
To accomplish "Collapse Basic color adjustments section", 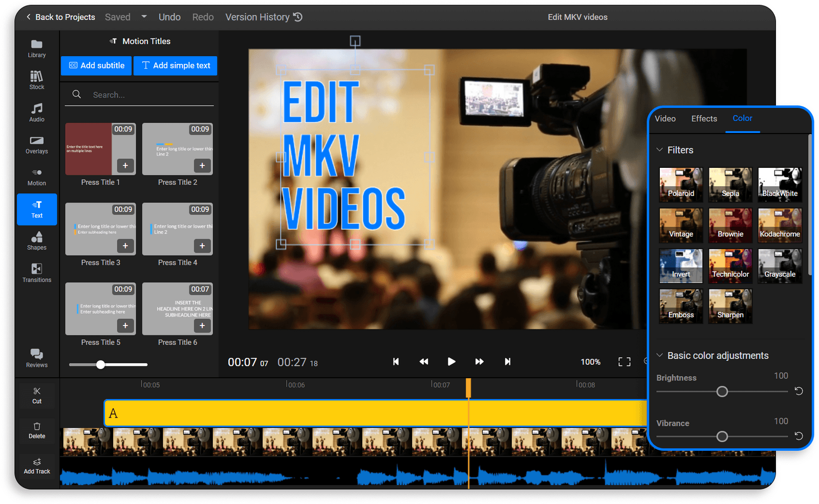I will 660,355.
